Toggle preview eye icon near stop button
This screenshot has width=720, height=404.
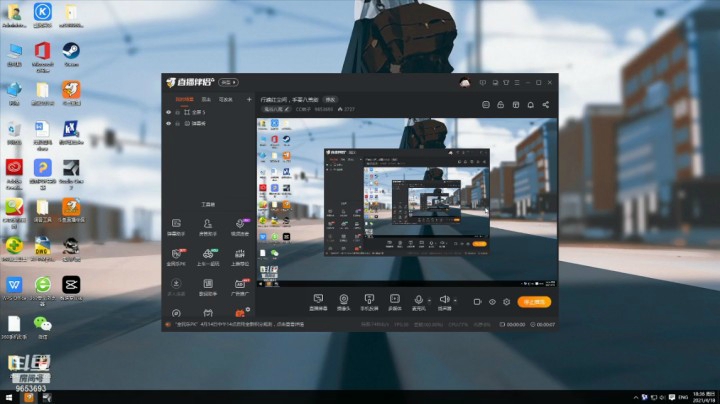pyautogui.click(x=492, y=302)
